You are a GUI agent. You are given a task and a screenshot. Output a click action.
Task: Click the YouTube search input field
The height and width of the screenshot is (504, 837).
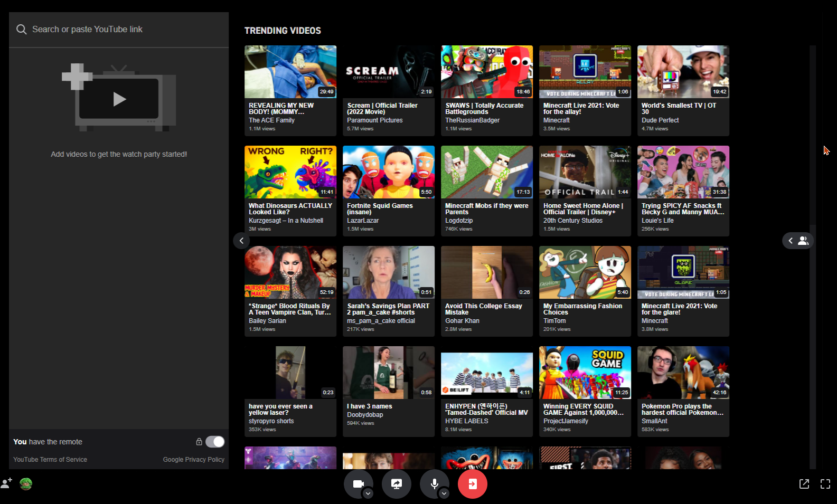pos(119,30)
